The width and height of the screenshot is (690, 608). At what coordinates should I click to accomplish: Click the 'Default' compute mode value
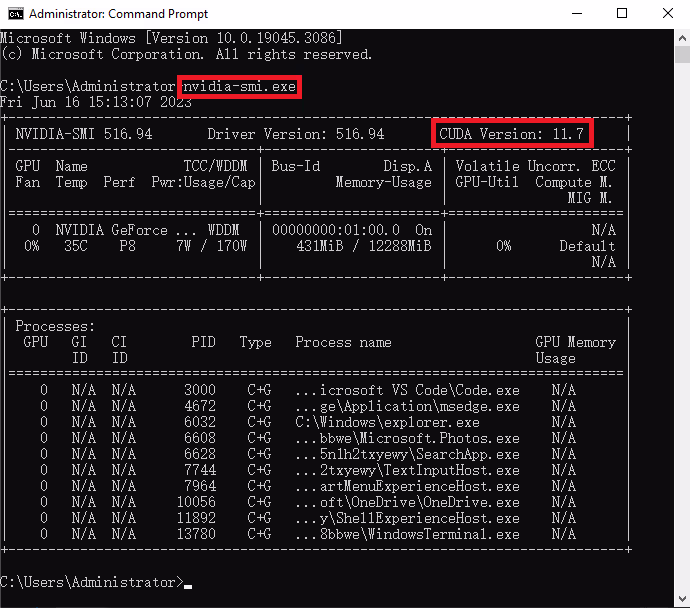click(x=587, y=246)
